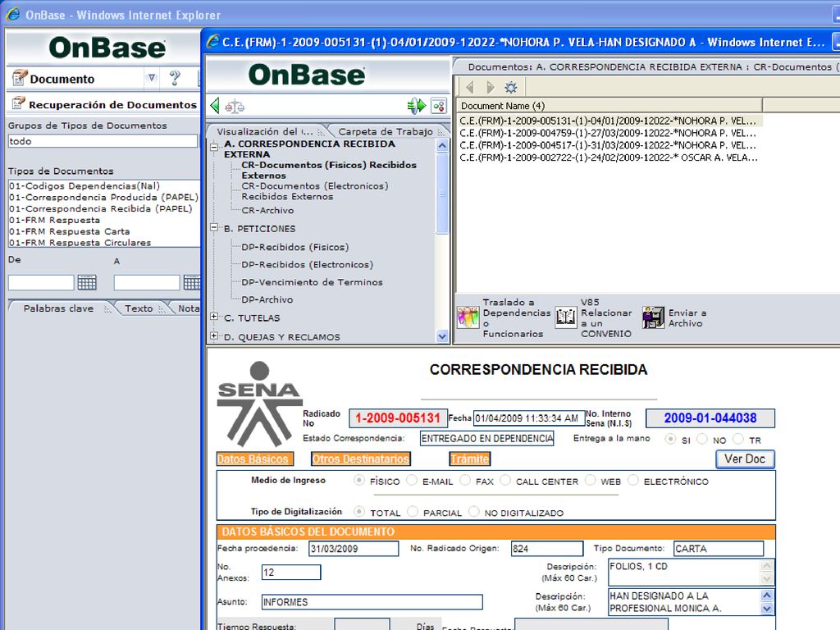Screen dimensions: 840x630
Task: Open the gear settings icon in document list
Action: pyautogui.click(x=511, y=87)
